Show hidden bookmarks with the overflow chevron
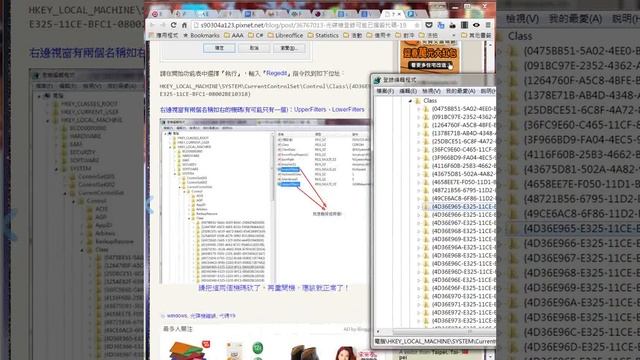 (453, 36)
